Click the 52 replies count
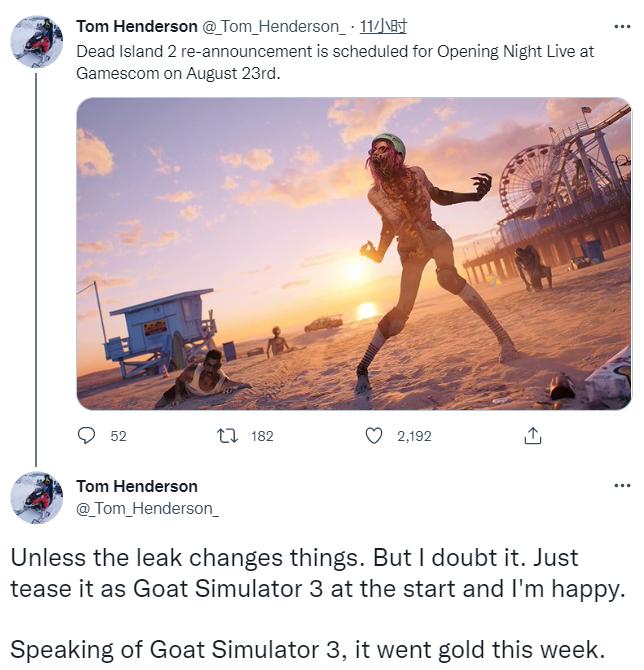This screenshot has width=644, height=670. pyautogui.click(x=118, y=435)
